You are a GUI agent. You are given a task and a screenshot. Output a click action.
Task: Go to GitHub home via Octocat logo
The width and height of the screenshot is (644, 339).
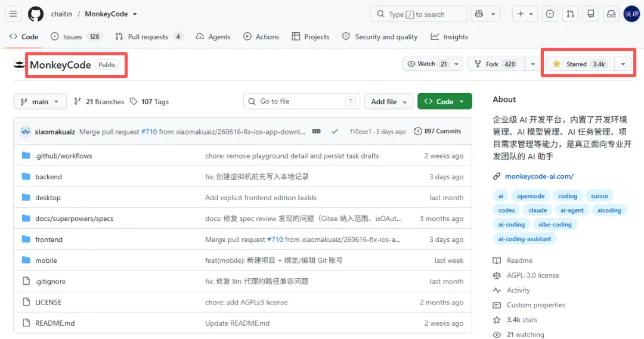pos(36,14)
